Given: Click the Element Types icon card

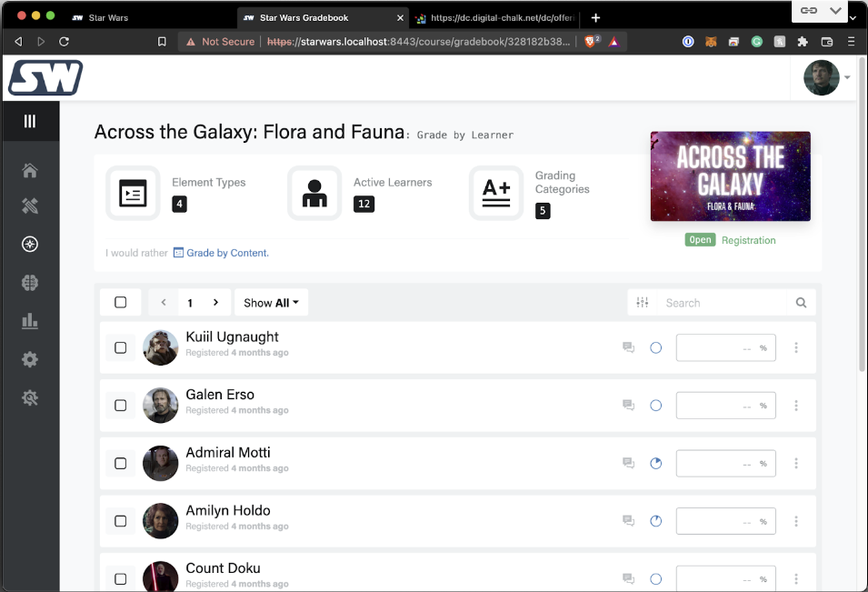Looking at the screenshot, I should pos(133,193).
